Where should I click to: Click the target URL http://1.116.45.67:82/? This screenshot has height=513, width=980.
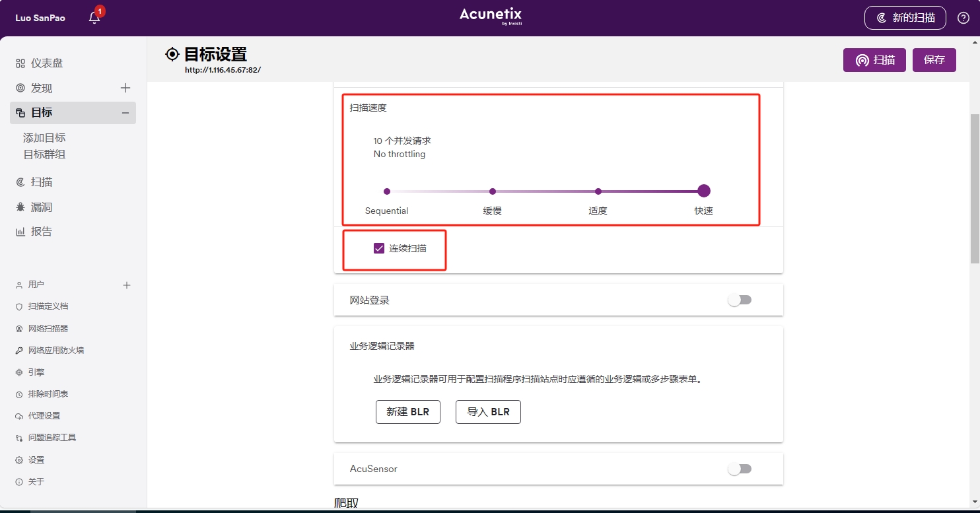[223, 70]
